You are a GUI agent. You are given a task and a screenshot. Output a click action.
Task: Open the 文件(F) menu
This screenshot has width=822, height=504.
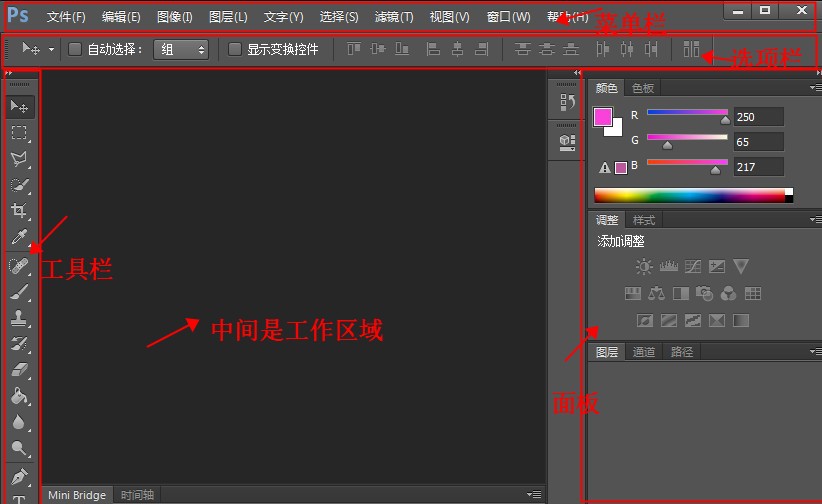(x=66, y=17)
